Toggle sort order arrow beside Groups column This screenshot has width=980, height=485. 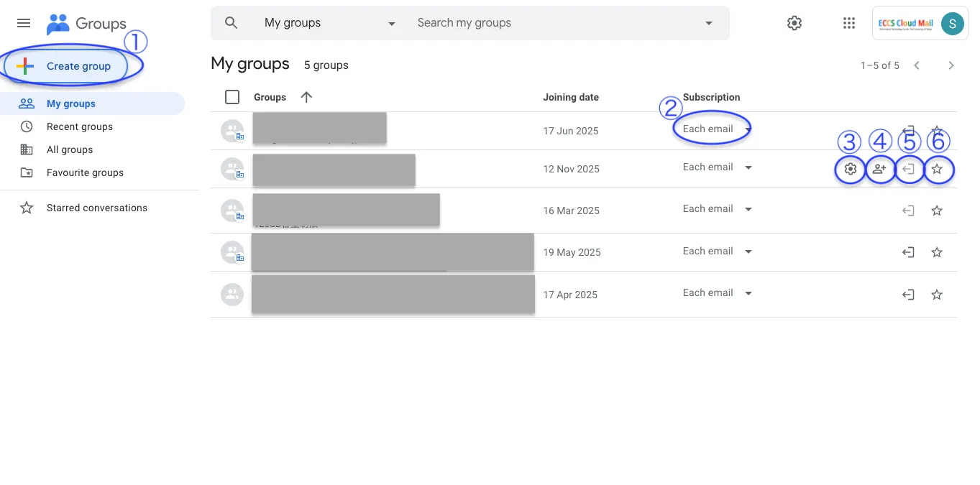click(306, 97)
